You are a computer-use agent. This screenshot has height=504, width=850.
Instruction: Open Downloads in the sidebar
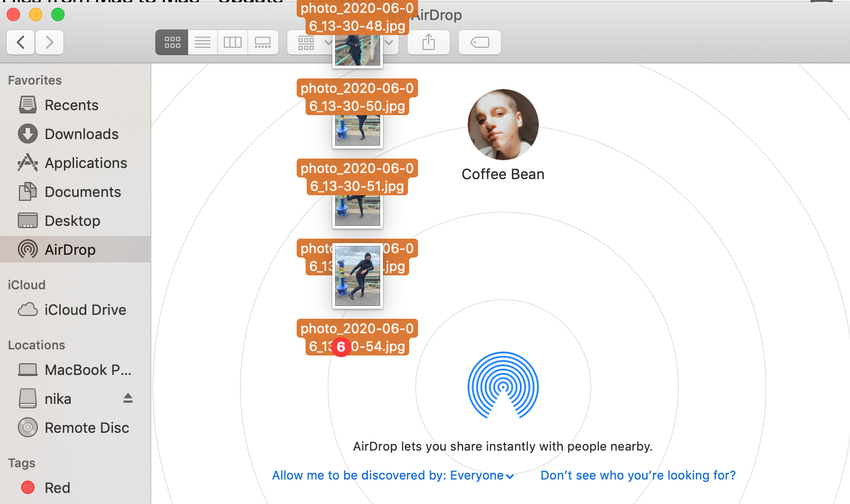[75, 134]
